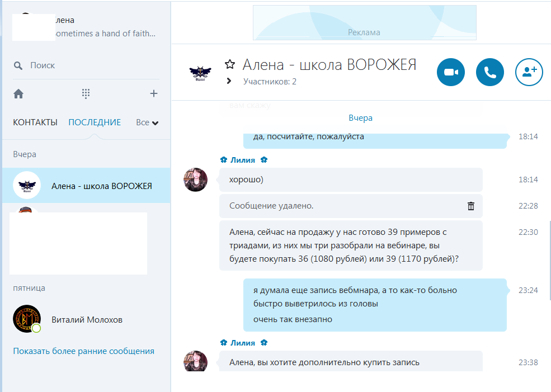The width and height of the screenshot is (551, 392).
Task: Click Лилия's avatar next to хорошо) message
Action: (196, 180)
